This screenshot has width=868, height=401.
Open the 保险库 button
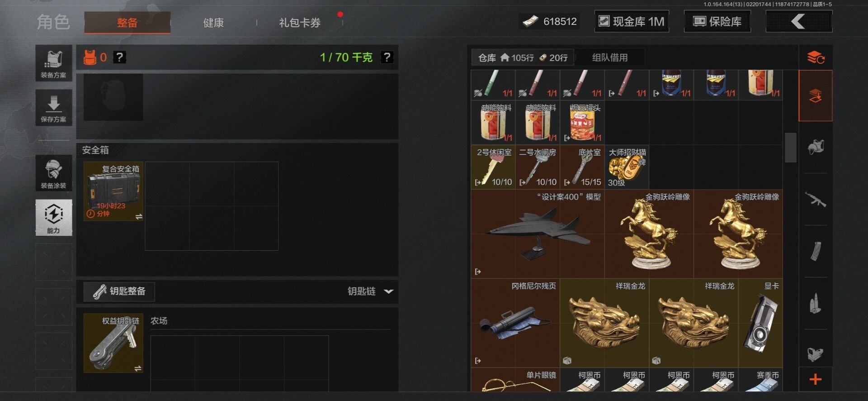717,21
